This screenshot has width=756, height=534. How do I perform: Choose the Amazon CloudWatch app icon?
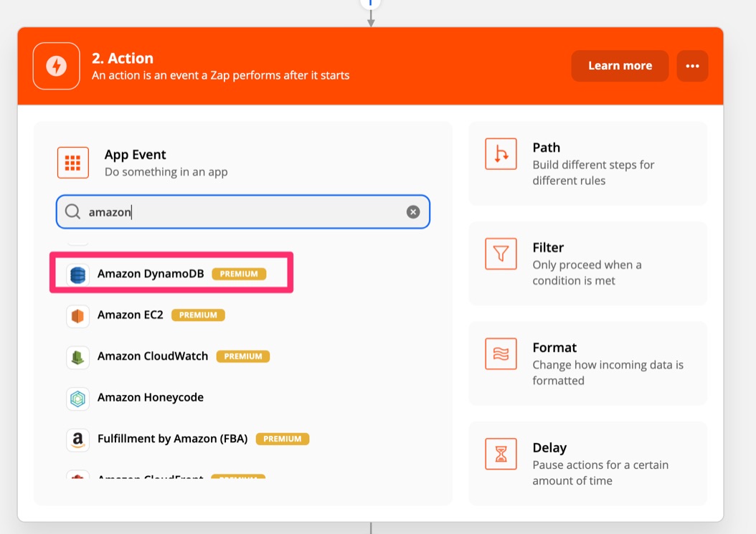77,356
